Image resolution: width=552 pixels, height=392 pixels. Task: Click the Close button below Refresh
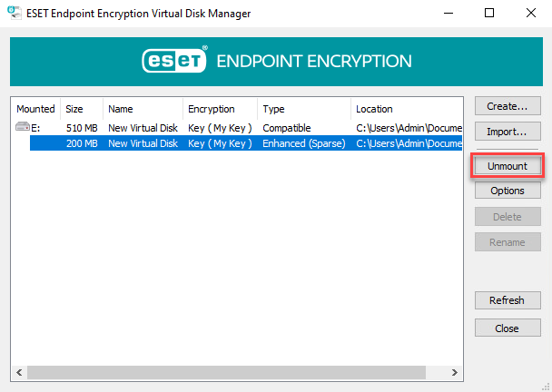click(x=508, y=328)
